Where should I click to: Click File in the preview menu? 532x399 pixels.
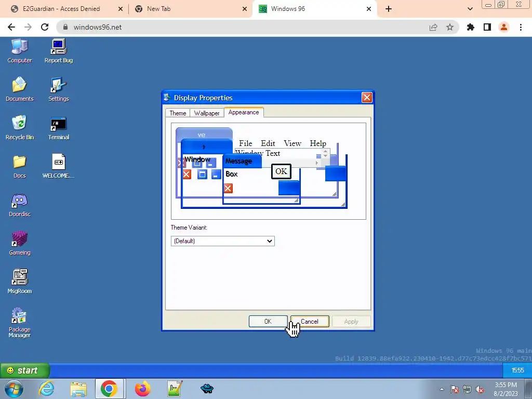tap(246, 143)
